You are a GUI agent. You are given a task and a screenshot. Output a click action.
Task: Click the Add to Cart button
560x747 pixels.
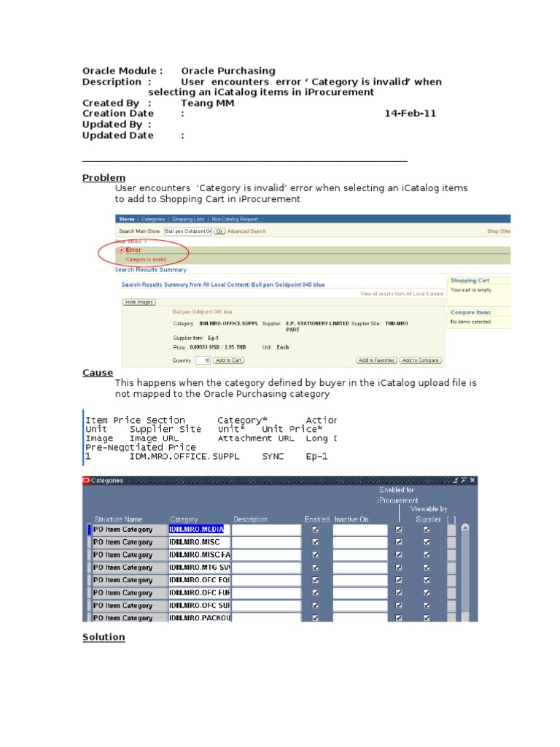pyautogui.click(x=228, y=360)
